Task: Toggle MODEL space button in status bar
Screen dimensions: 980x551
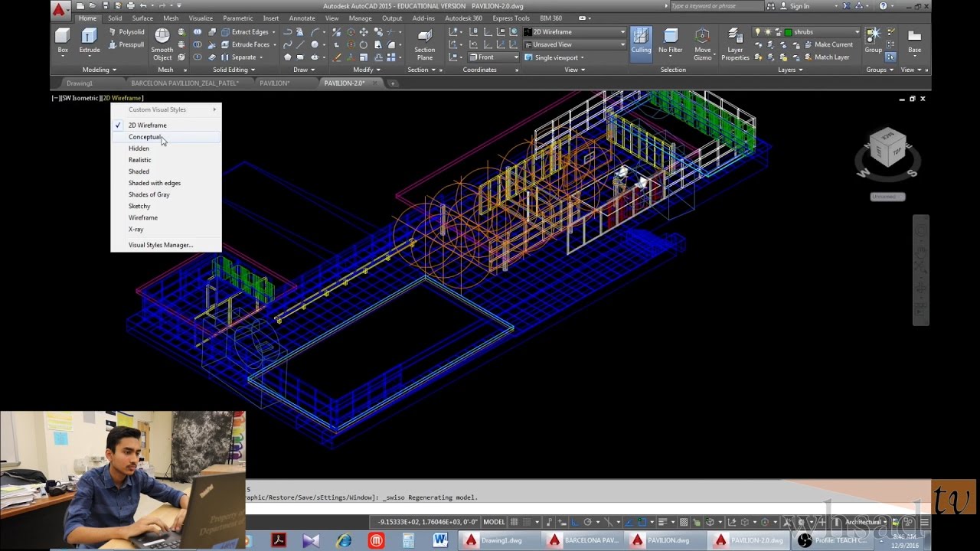Action: [x=494, y=522]
